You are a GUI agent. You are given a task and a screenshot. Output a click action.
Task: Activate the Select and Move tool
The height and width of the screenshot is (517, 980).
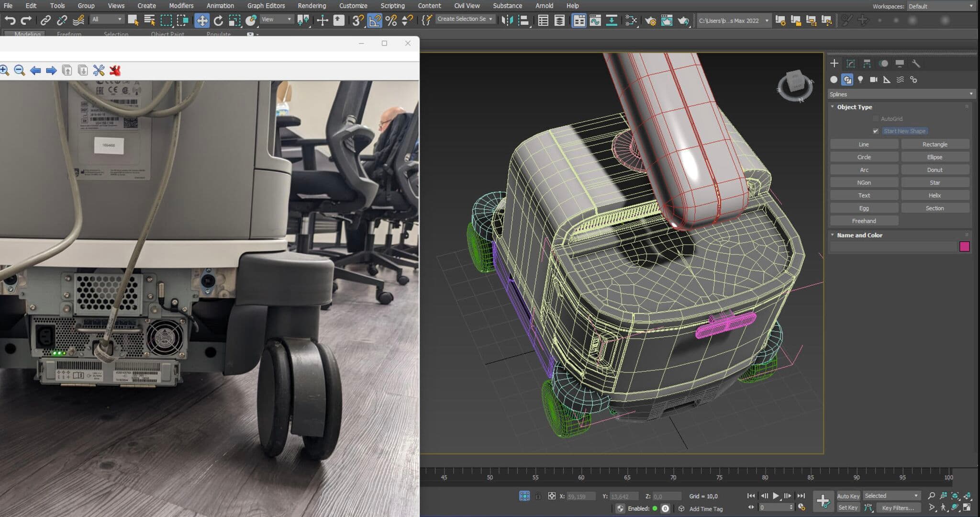pyautogui.click(x=202, y=20)
